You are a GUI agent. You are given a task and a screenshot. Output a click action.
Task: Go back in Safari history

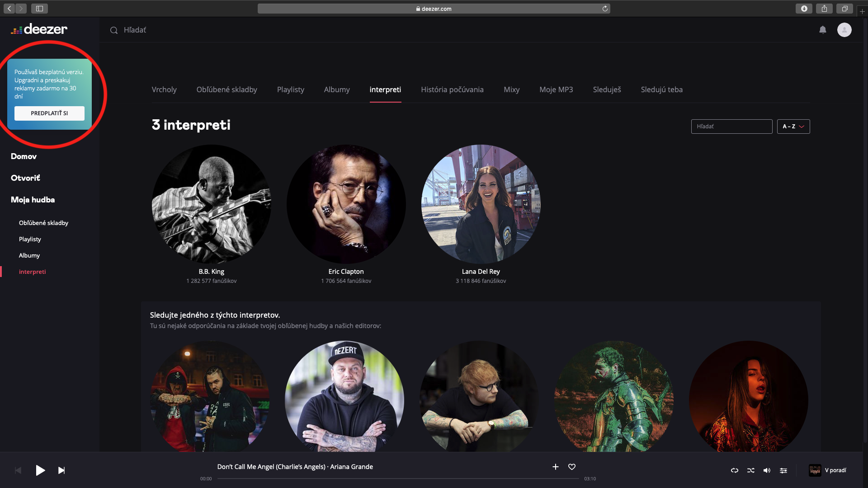point(9,9)
